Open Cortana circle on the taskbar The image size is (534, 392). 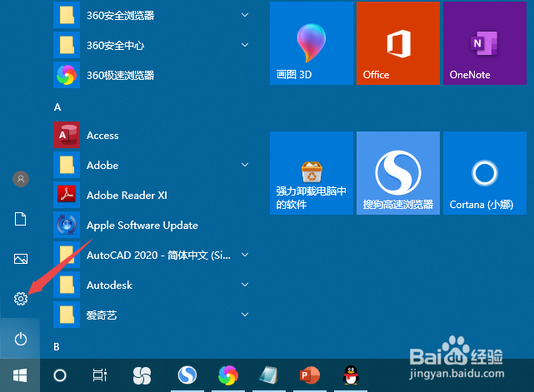pos(60,375)
